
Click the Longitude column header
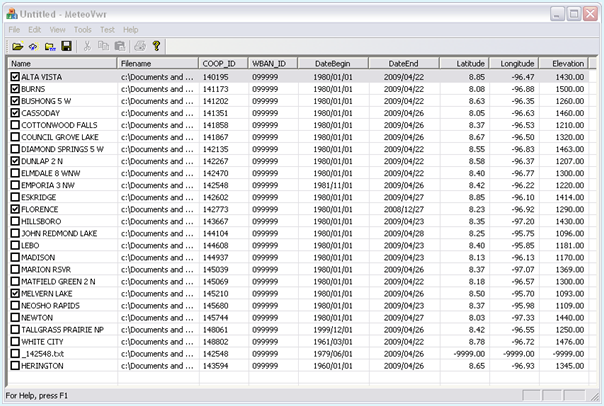pos(514,64)
